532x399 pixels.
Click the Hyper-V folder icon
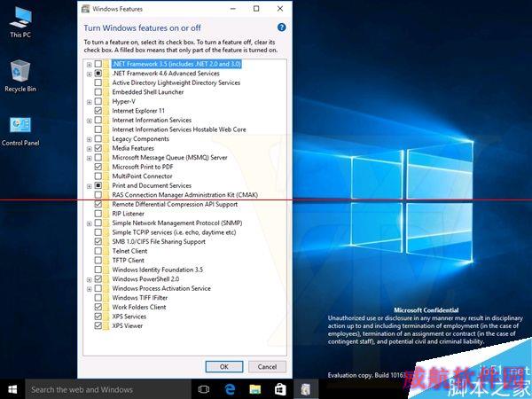point(106,101)
